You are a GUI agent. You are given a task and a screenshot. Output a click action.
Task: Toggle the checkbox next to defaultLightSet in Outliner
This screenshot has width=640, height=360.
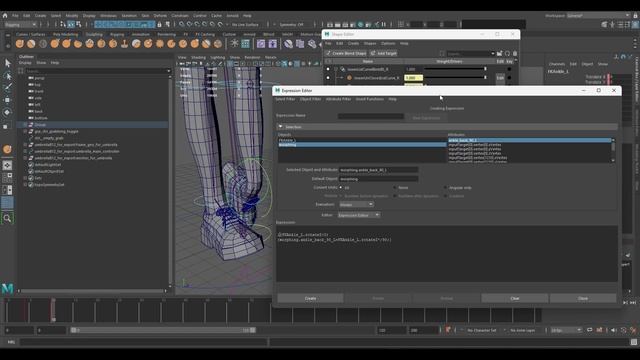coord(31,164)
